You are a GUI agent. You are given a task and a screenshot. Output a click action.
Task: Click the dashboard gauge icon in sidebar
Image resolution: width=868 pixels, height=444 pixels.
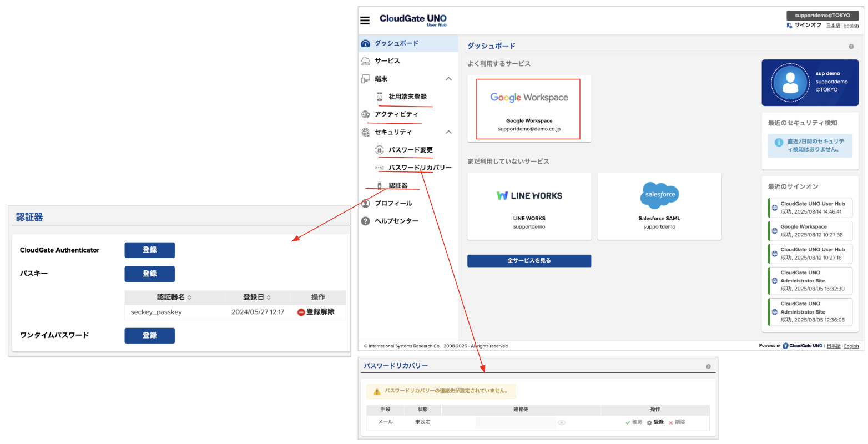click(x=365, y=43)
